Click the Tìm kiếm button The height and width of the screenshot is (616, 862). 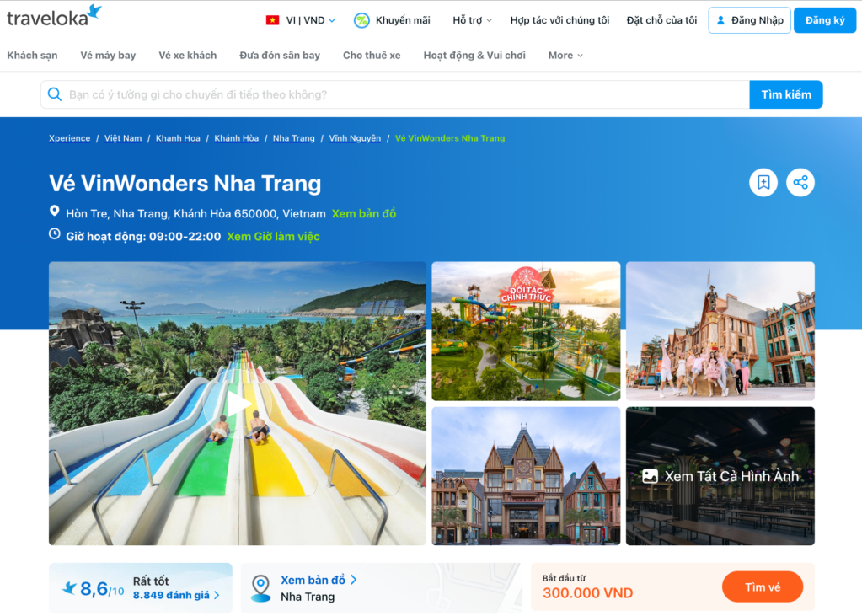pyautogui.click(x=785, y=94)
